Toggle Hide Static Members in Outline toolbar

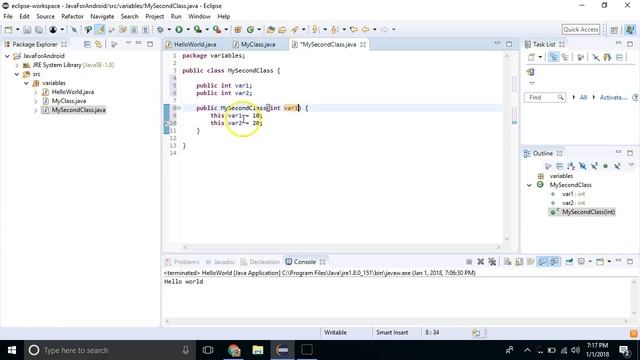point(594,166)
